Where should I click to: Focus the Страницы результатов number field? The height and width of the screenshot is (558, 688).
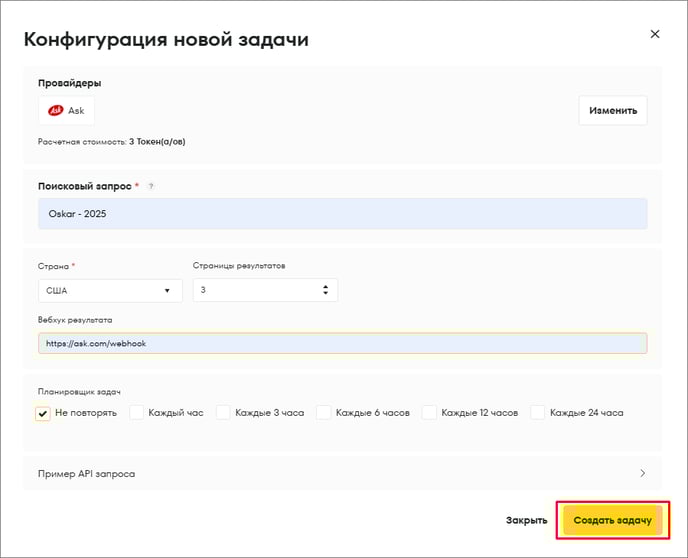tap(265, 290)
